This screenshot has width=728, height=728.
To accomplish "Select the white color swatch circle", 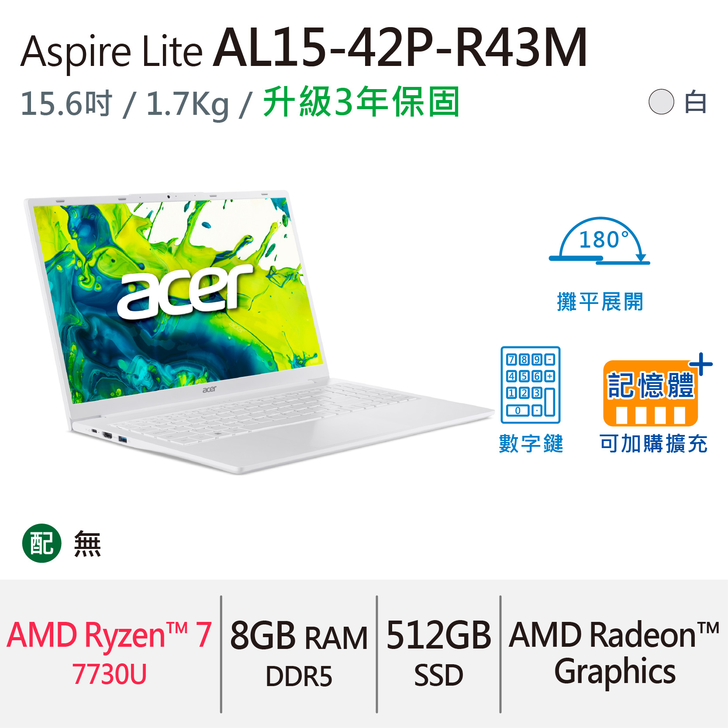I will (x=661, y=102).
